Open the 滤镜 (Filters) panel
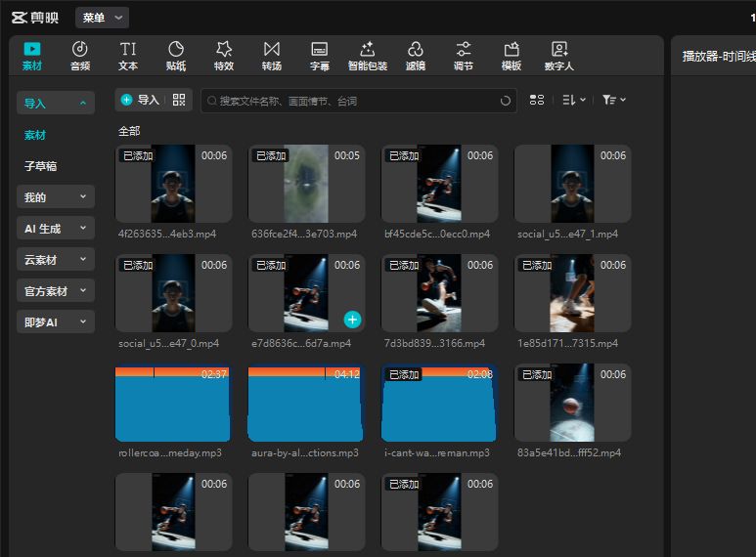Viewport: 756px width, 557px height. tap(416, 56)
